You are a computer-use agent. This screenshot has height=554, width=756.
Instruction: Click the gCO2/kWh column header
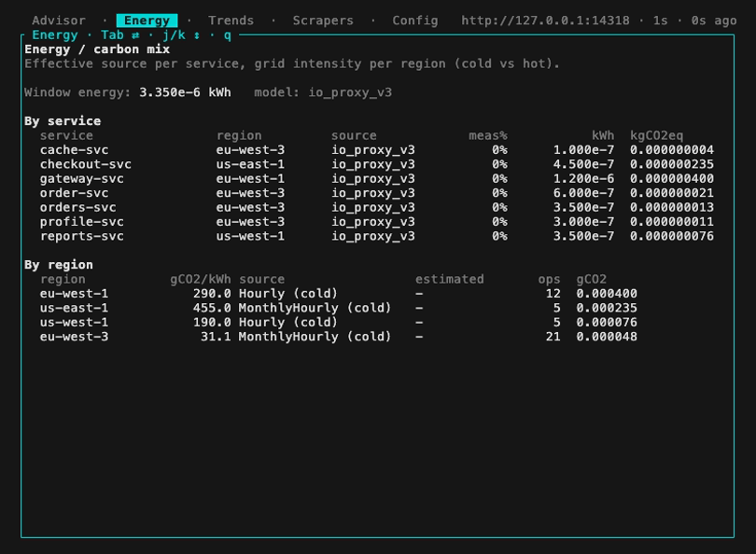tap(200, 280)
